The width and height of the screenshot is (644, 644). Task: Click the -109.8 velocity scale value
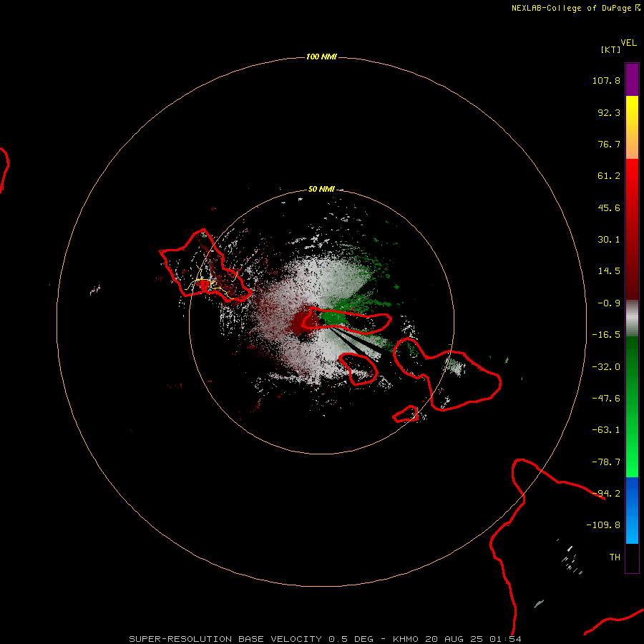pyautogui.click(x=603, y=525)
